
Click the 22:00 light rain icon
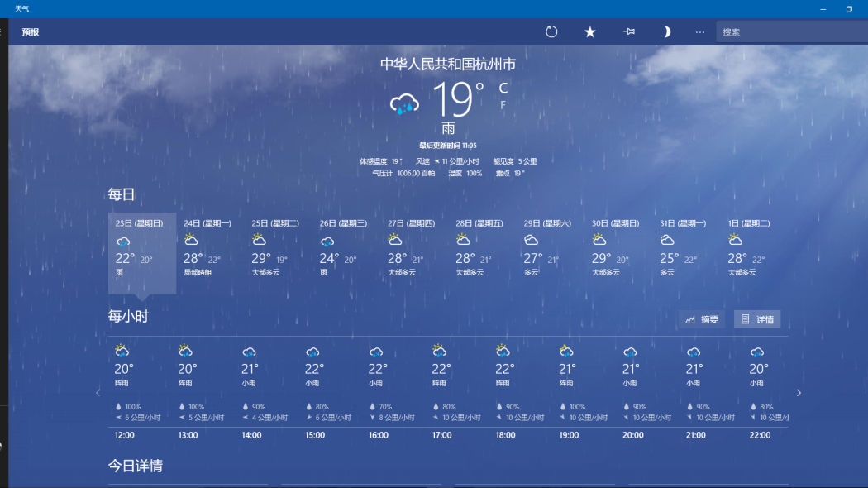(x=757, y=352)
